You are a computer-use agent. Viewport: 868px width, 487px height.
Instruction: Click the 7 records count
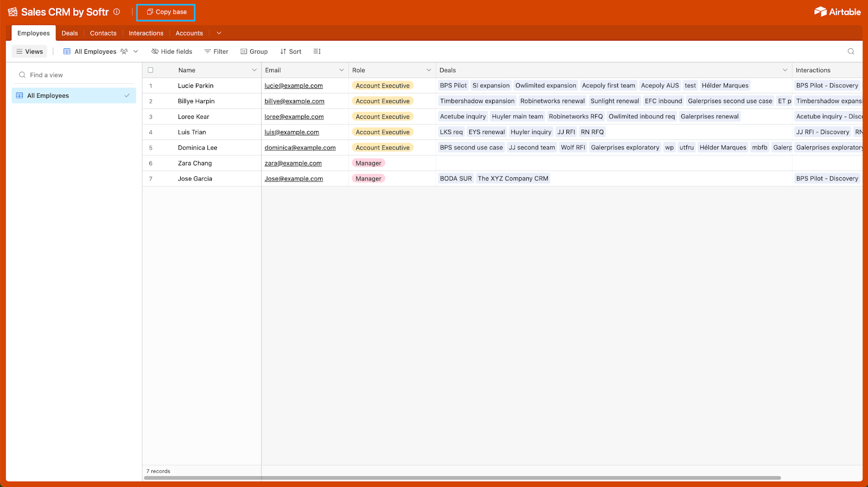coord(158,471)
